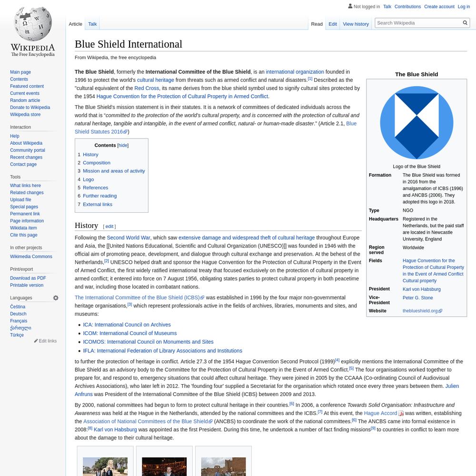Click the search magnifier icon
The image size is (476, 476).
[465, 23]
